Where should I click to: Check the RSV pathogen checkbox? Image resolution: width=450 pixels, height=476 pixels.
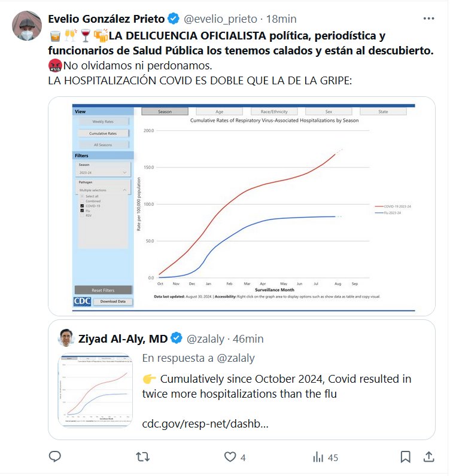click(x=82, y=216)
